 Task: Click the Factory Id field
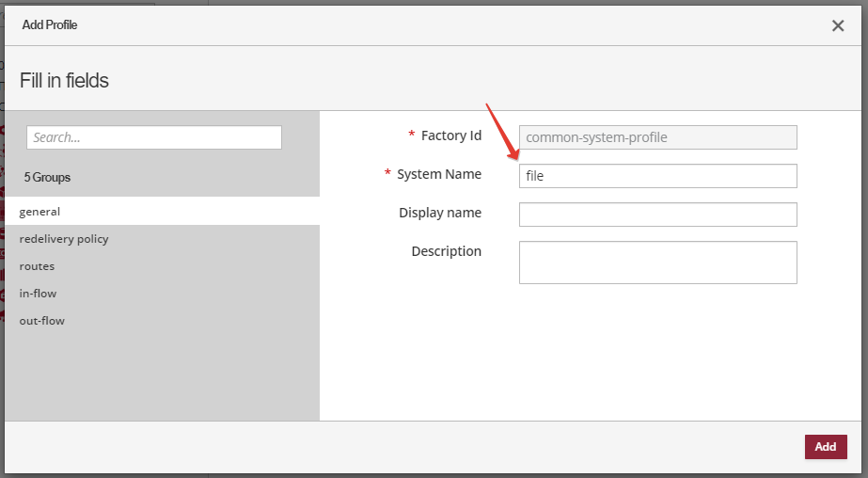coord(657,137)
